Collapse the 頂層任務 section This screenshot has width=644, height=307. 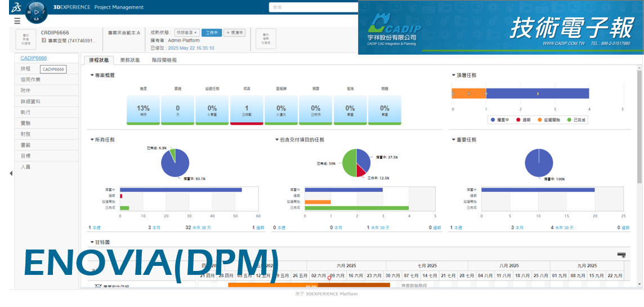tap(453, 75)
